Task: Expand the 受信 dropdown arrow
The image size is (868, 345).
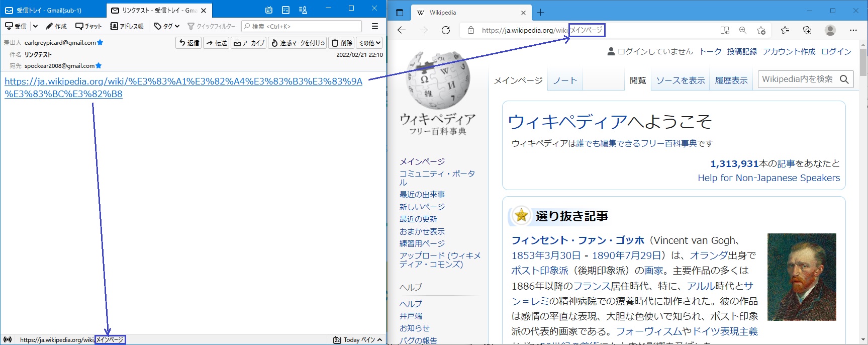Action: click(35, 26)
